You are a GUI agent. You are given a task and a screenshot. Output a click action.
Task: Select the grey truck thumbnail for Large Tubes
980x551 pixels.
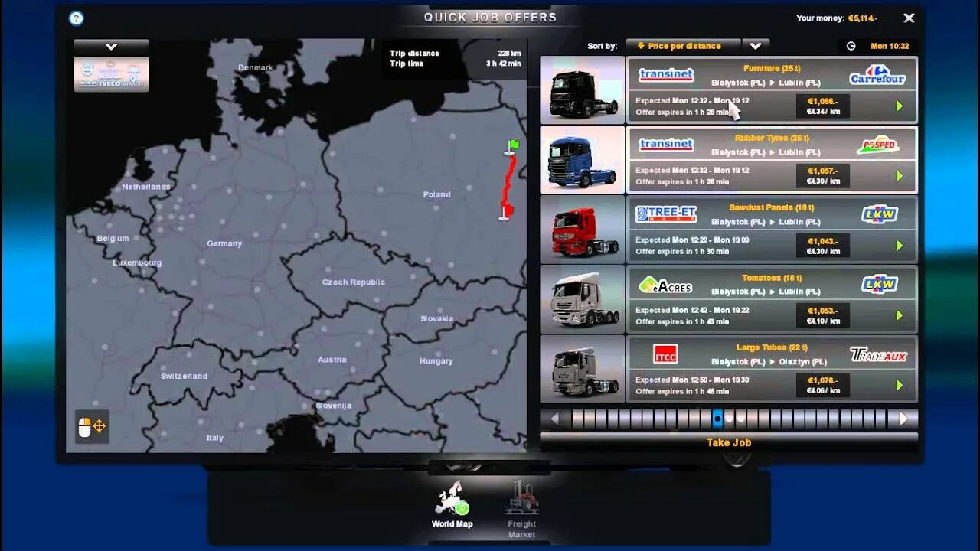click(583, 368)
